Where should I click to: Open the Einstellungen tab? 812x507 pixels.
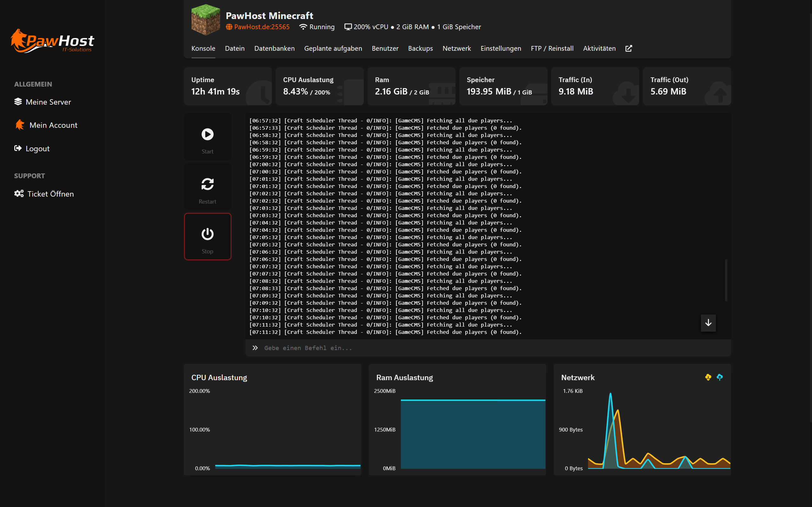(x=501, y=48)
